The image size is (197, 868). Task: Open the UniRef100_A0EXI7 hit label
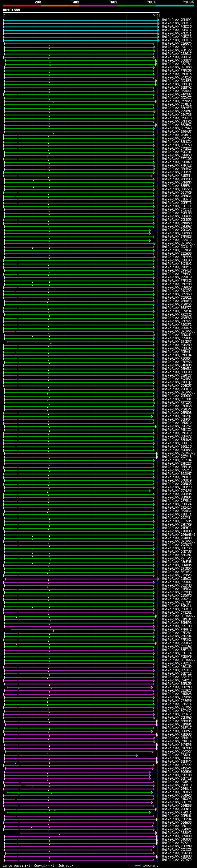point(177,23)
